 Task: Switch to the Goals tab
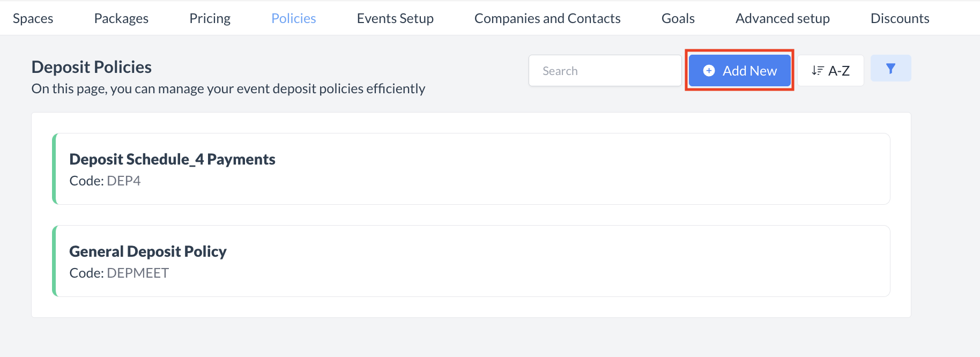point(678,18)
